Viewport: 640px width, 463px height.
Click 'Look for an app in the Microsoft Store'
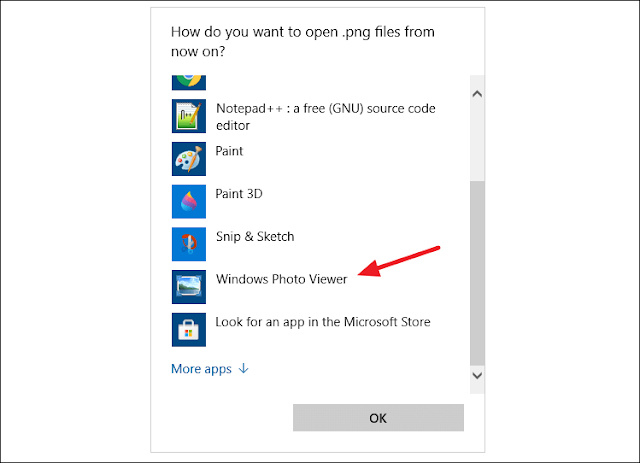click(x=323, y=322)
